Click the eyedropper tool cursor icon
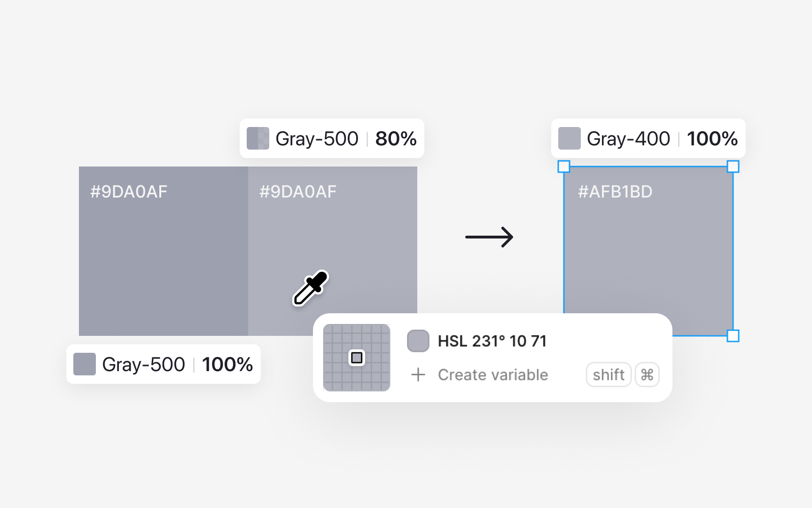This screenshot has width=812, height=508. click(310, 288)
